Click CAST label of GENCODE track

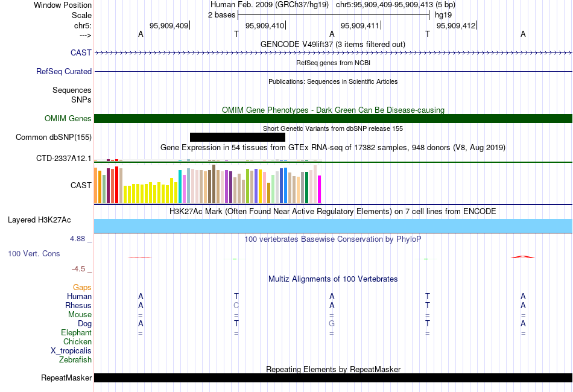[81, 52]
